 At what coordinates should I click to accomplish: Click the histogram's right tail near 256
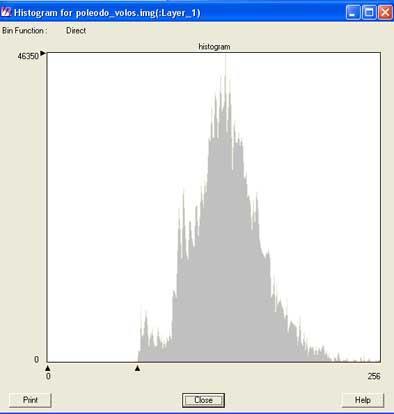(x=360, y=360)
